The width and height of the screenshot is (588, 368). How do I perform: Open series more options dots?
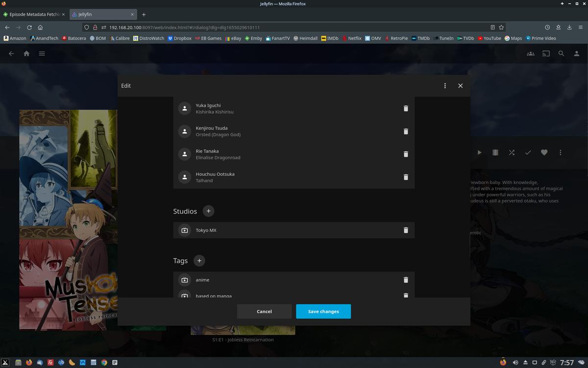coord(560,153)
